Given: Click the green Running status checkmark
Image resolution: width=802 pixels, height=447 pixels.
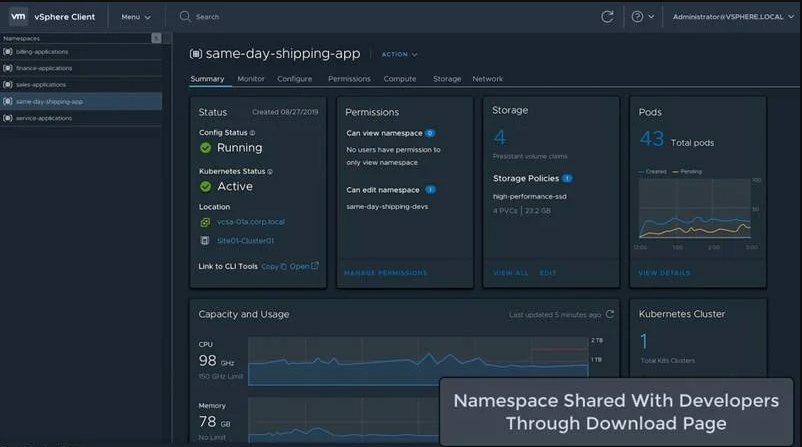Looking at the screenshot, I should tap(206, 148).
